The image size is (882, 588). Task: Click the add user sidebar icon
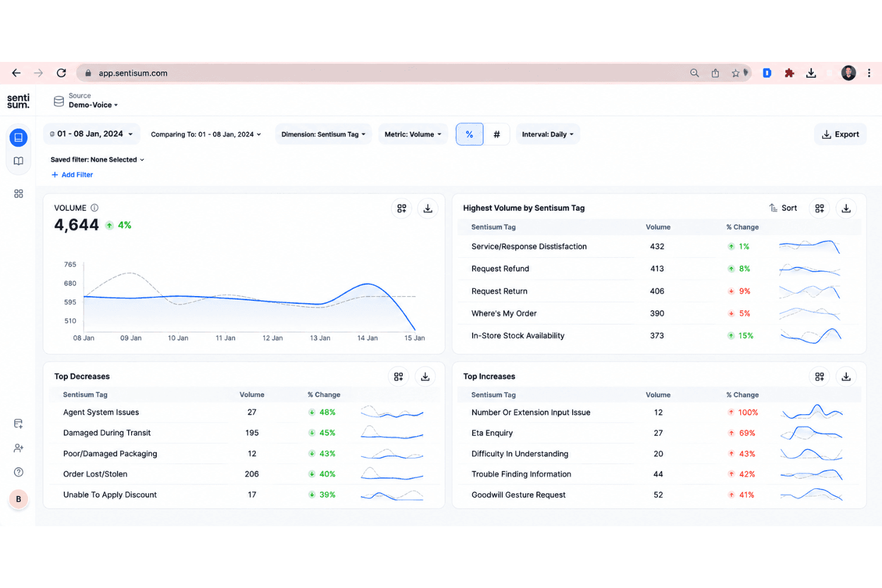(x=18, y=448)
